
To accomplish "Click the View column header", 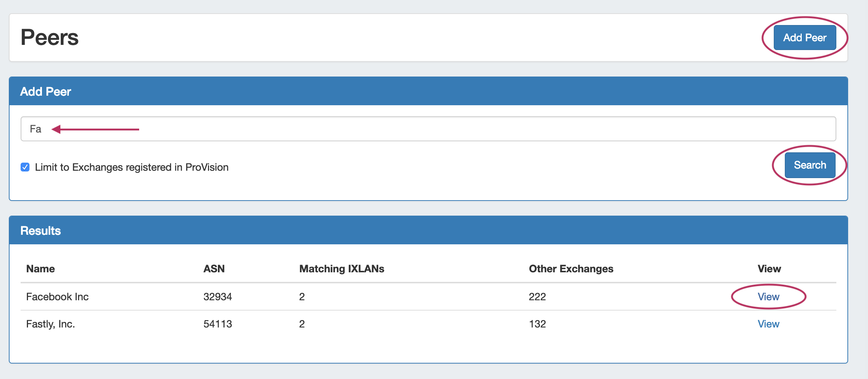I will point(769,269).
